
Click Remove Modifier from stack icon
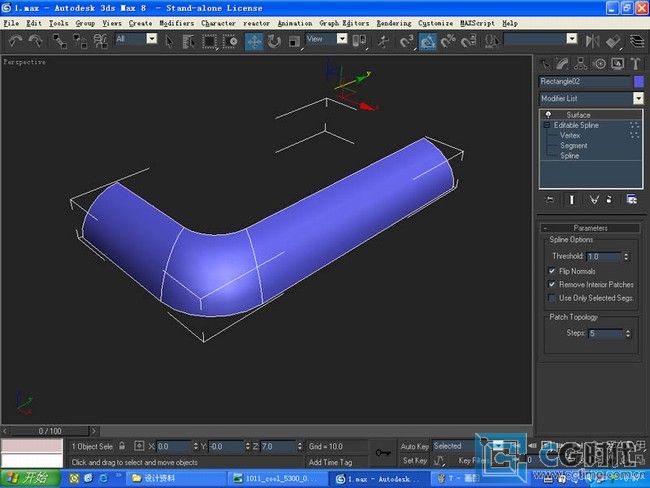point(609,200)
